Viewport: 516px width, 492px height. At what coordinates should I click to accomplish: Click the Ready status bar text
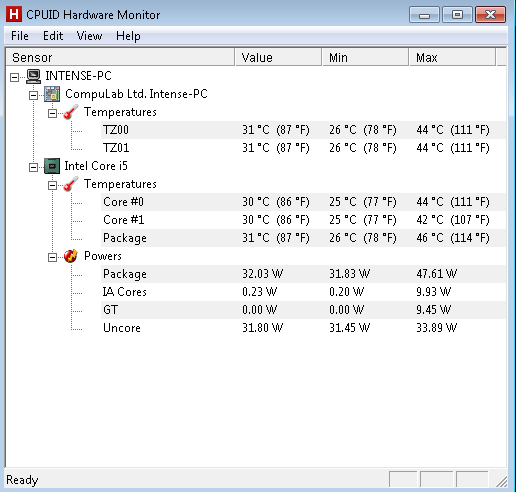click(22, 480)
